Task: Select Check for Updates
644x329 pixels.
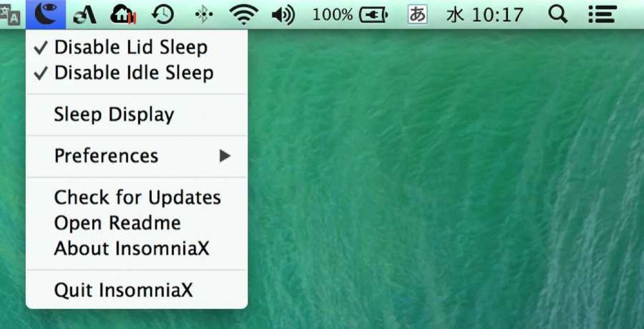Action: coord(136,197)
